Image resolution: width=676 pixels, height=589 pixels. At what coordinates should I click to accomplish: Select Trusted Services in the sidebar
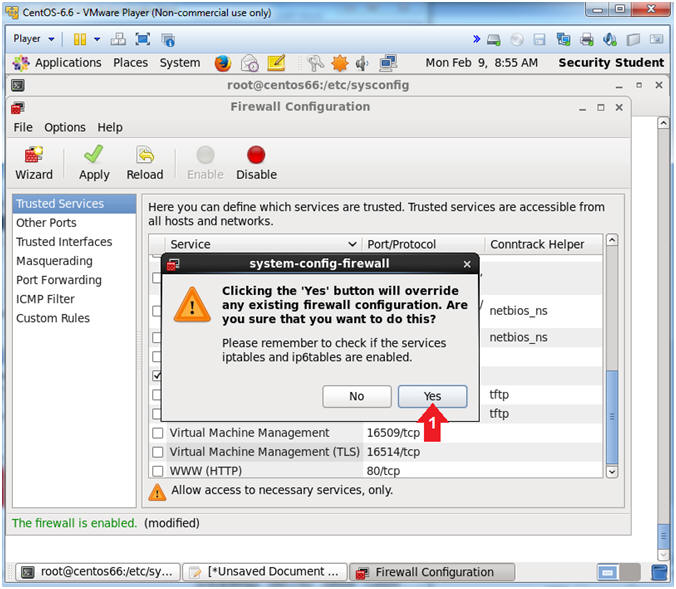(x=74, y=204)
